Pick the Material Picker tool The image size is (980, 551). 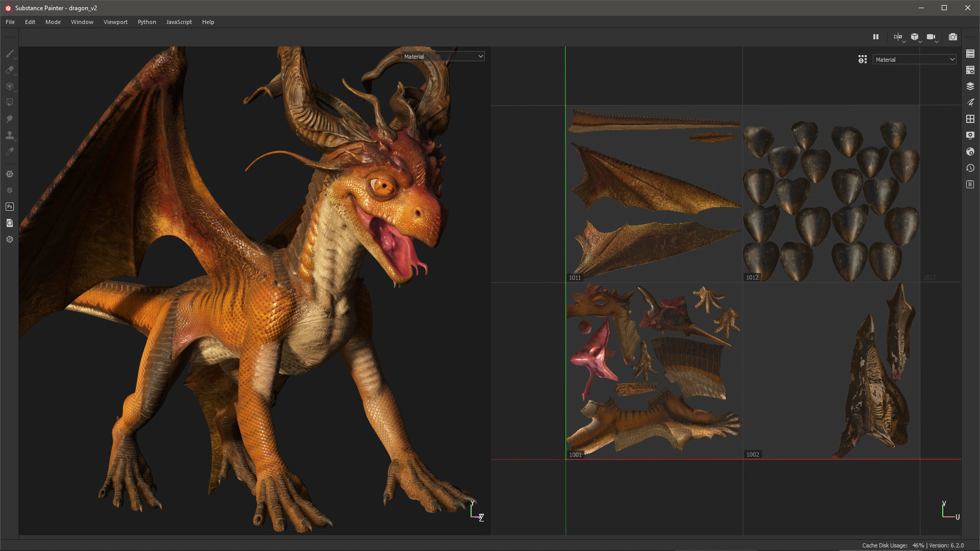click(10, 152)
